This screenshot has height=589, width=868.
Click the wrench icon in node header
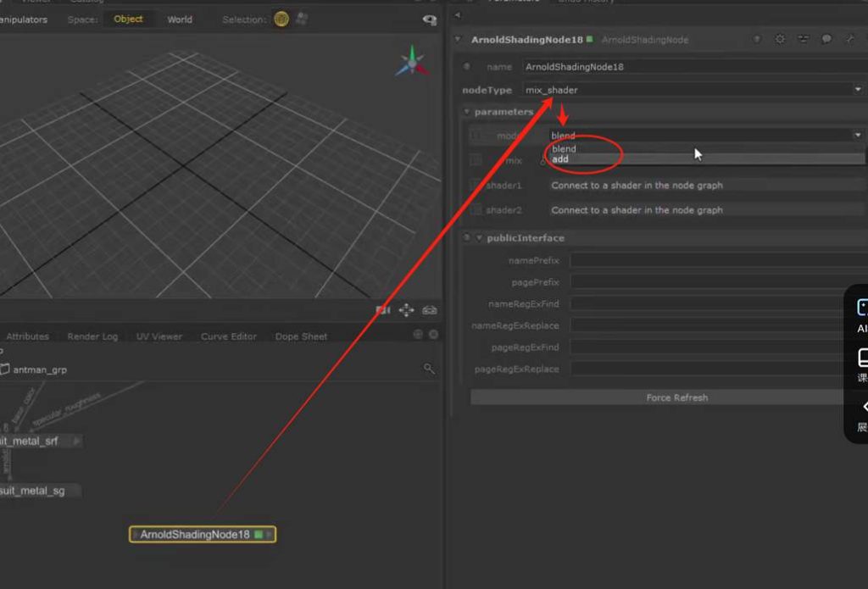tap(849, 40)
